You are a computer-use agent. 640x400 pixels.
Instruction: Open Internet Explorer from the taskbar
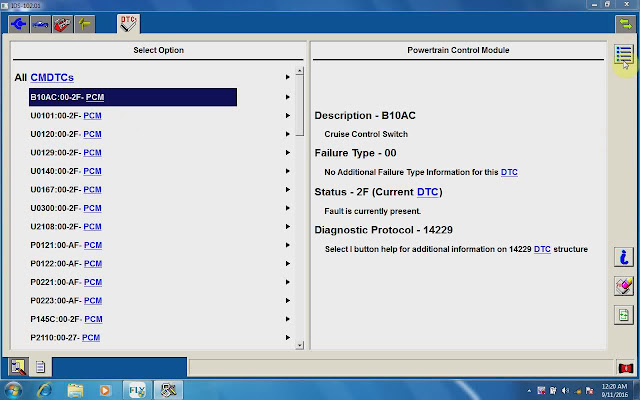pos(44,390)
